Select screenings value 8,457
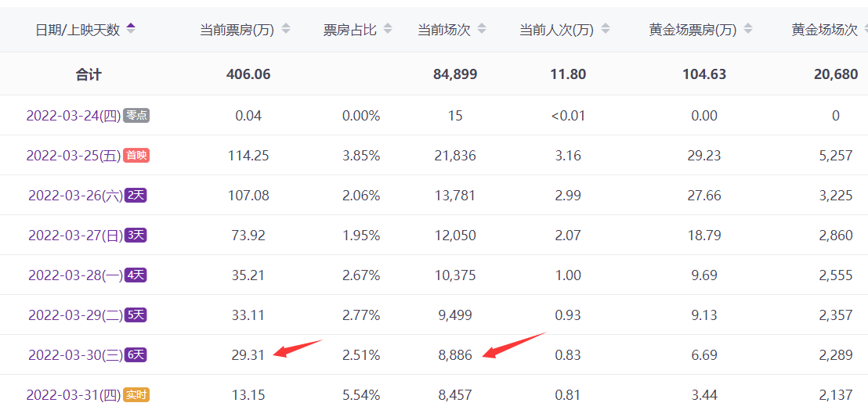This screenshot has height=410, width=868. click(455, 395)
